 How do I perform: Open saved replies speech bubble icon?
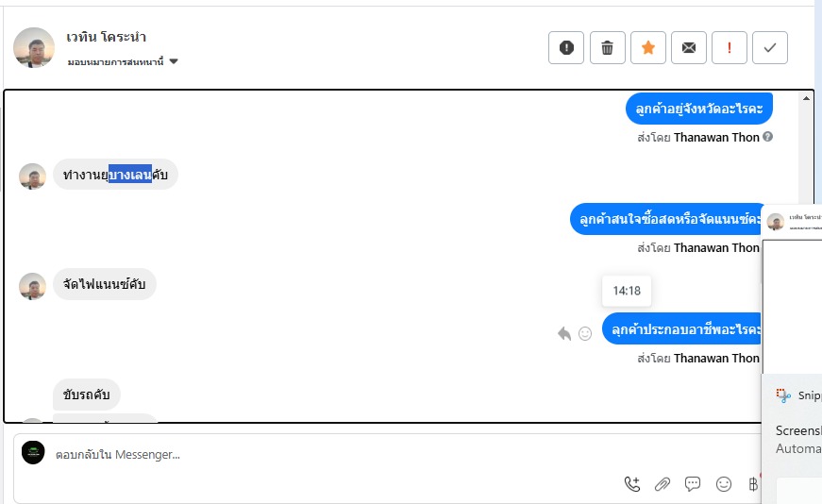(x=693, y=484)
